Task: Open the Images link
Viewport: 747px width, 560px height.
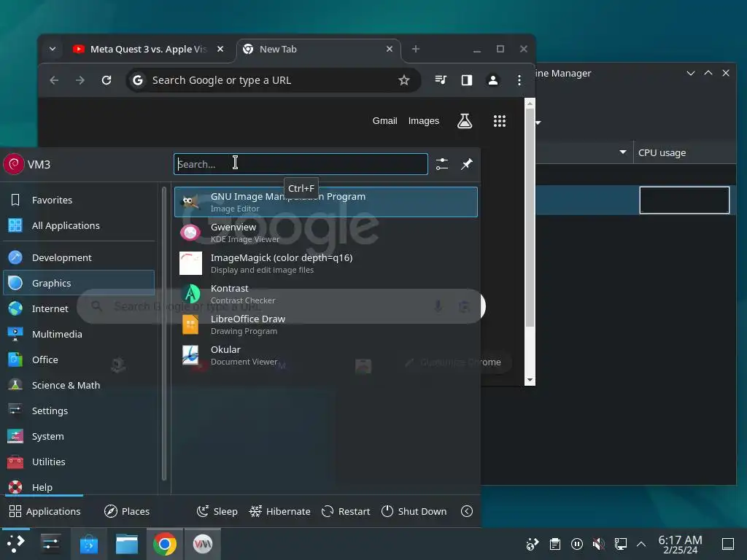Action: click(424, 121)
